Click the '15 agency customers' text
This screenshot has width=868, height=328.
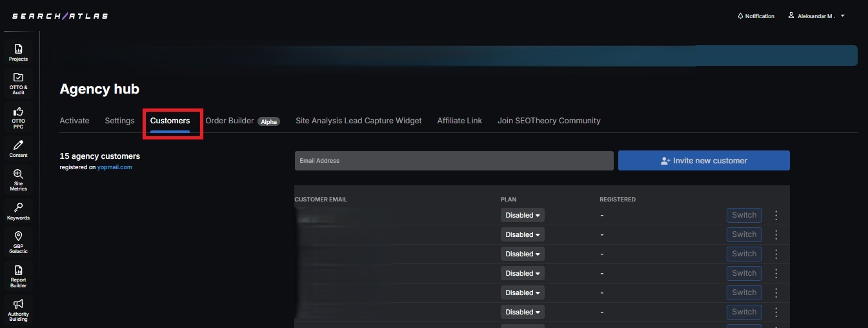(x=99, y=156)
